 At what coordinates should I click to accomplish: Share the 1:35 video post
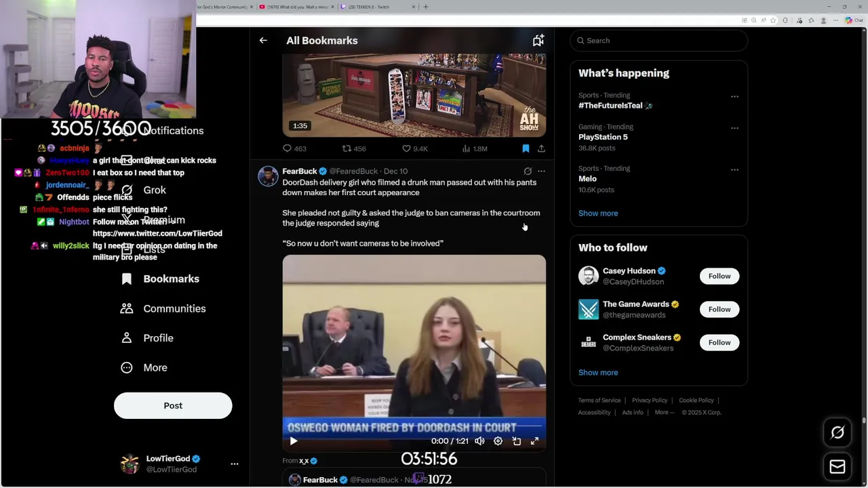click(541, 148)
